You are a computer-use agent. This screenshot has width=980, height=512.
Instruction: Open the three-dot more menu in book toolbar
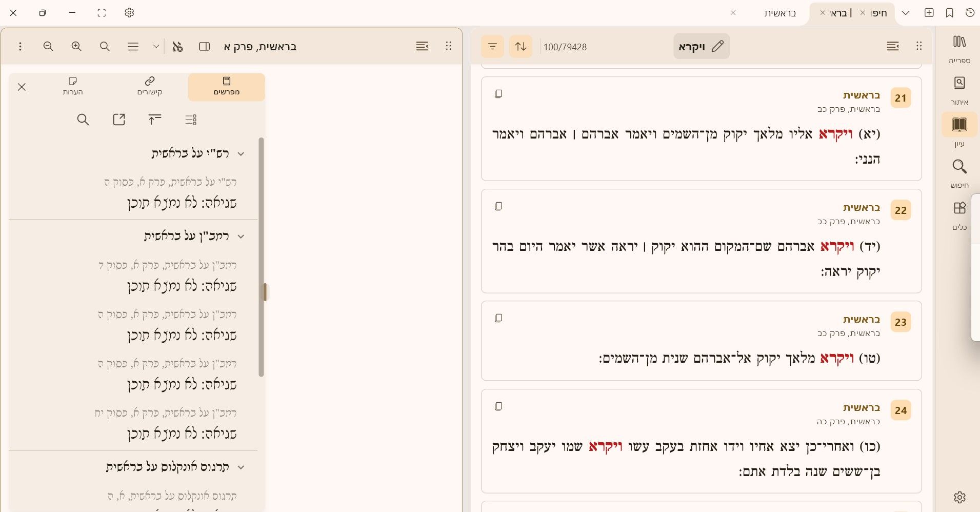[x=20, y=47]
